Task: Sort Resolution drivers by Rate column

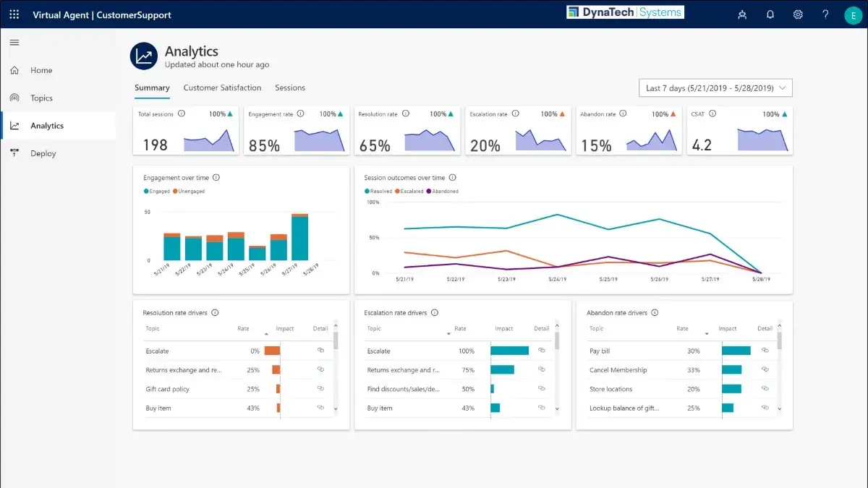Action: click(244, 329)
